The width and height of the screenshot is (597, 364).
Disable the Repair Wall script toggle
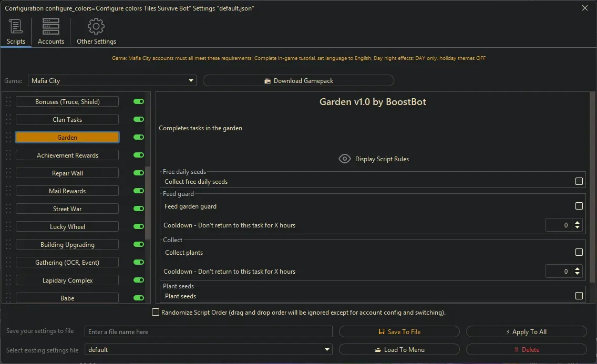(139, 173)
